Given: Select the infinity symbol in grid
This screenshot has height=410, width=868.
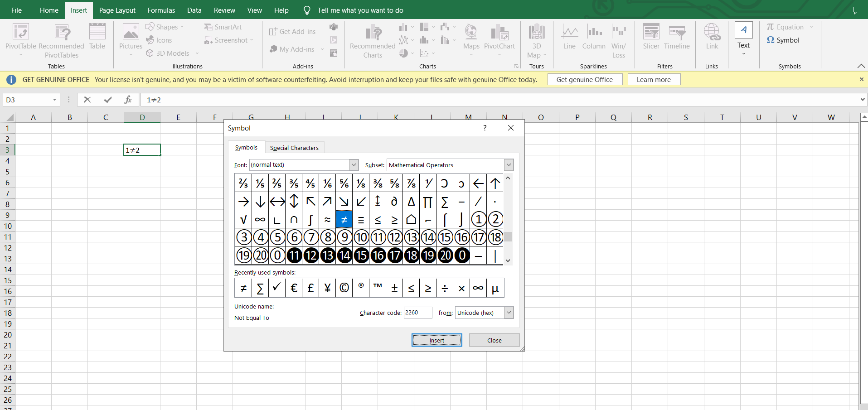Looking at the screenshot, I should point(260,220).
